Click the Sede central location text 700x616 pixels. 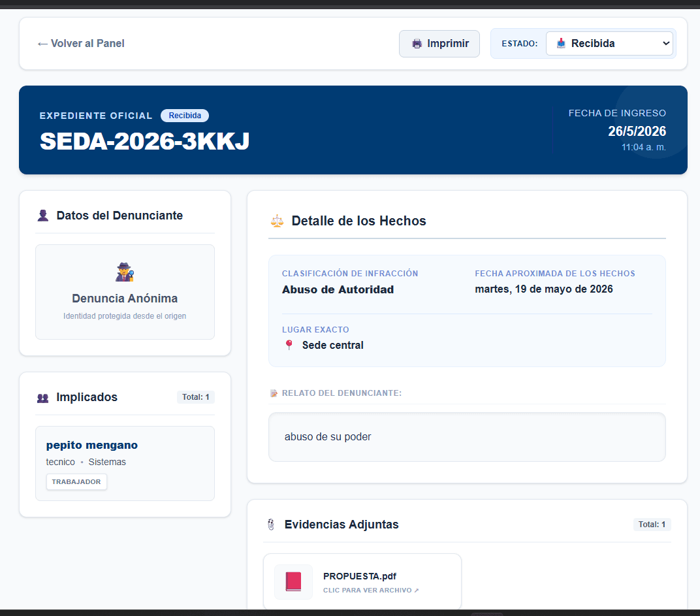click(332, 345)
